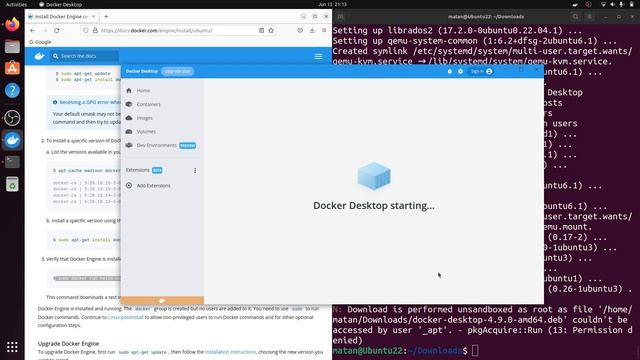Open Trash from Ubuntu dock
The width and height of the screenshot is (640, 360).
click(x=12, y=184)
